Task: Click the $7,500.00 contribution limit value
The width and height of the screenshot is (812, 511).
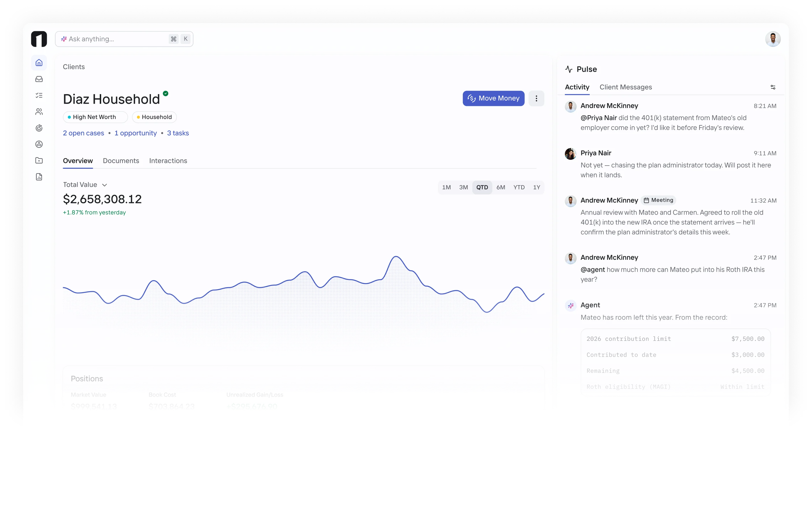Action: click(748, 339)
